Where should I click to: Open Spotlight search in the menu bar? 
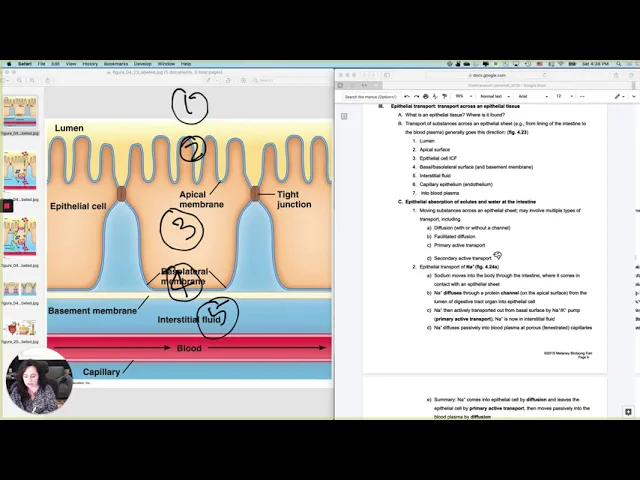click(619, 64)
